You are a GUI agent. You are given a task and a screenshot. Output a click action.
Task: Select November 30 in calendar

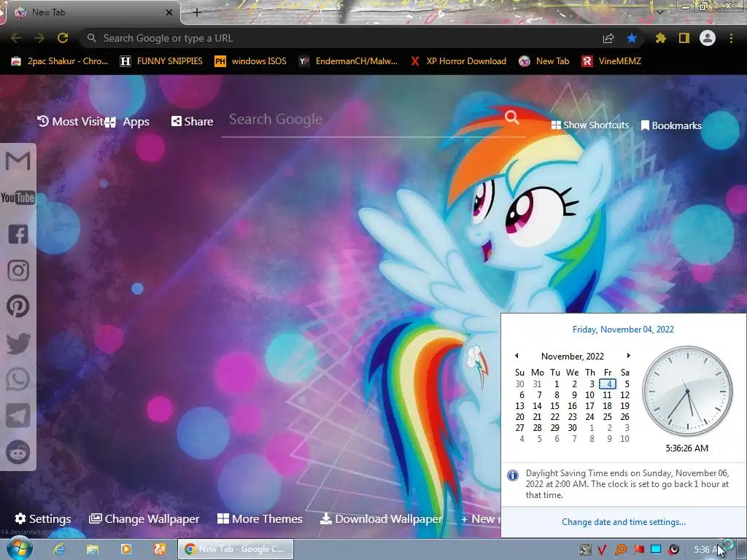tap(572, 427)
